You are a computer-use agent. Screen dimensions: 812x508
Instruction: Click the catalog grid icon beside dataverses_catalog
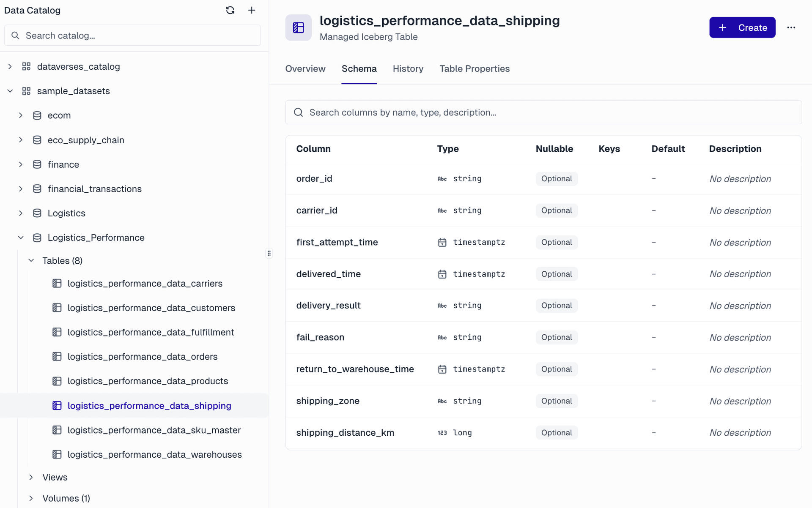coord(26,66)
